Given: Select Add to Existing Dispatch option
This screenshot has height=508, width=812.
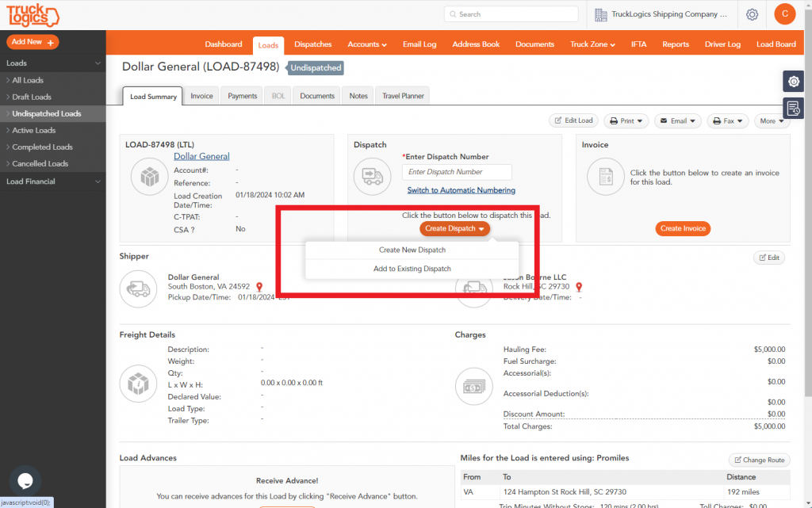Looking at the screenshot, I should (x=412, y=269).
